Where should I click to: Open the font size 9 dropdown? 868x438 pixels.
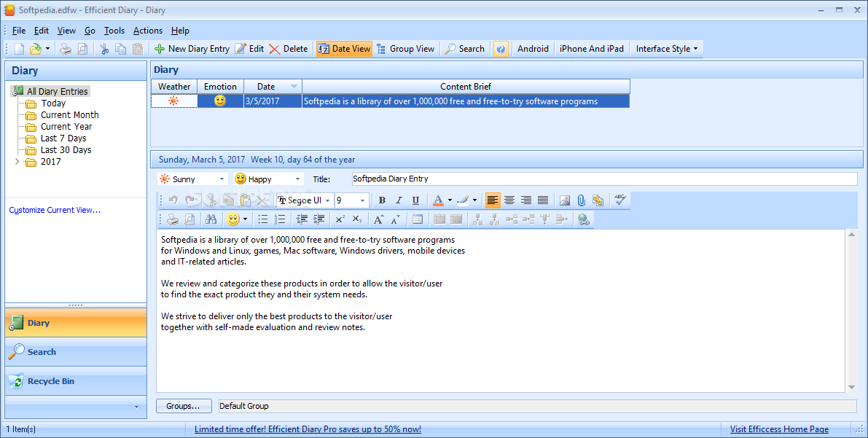point(363,200)
